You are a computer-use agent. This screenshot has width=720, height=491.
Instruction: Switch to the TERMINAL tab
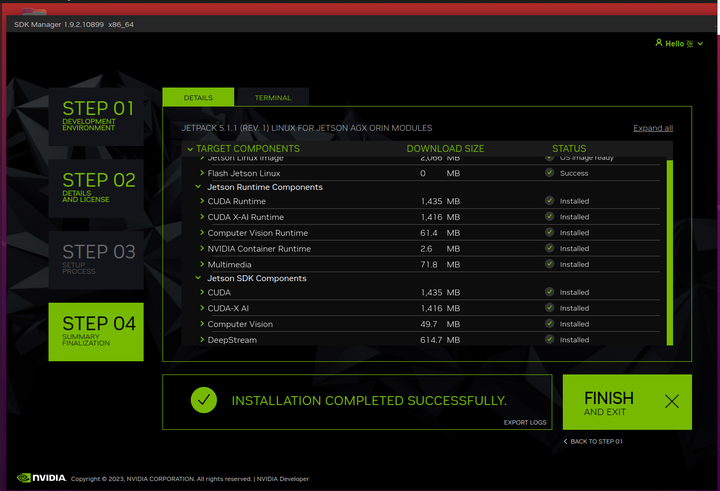[x=273, y=97]
